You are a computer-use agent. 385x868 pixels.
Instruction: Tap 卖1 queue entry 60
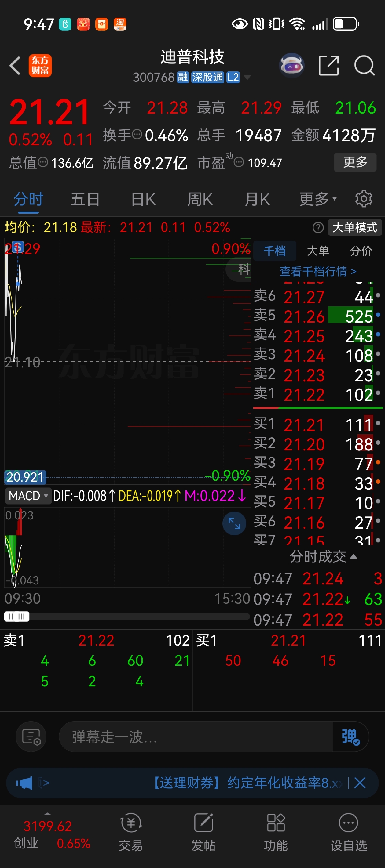coord(135,660)
